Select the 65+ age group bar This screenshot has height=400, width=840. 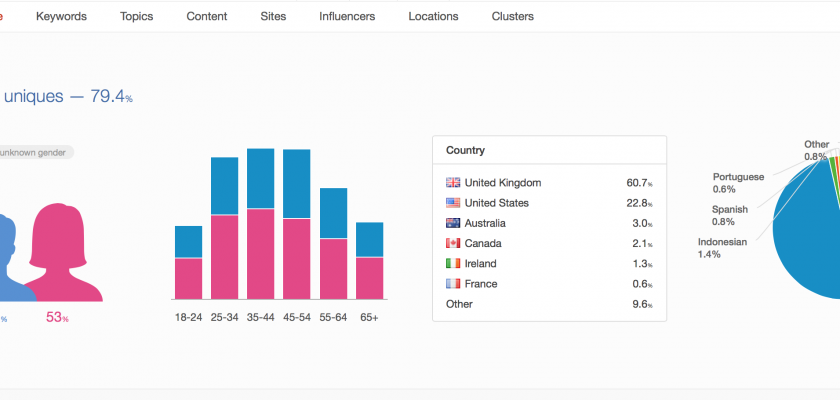pos(370,260)
